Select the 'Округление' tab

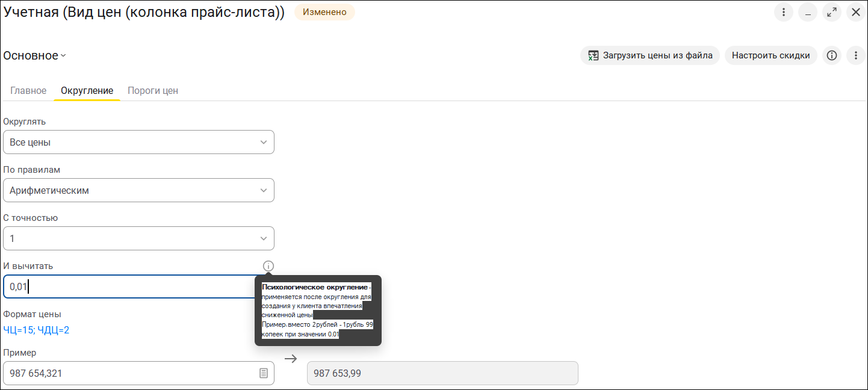click(87, 91)
